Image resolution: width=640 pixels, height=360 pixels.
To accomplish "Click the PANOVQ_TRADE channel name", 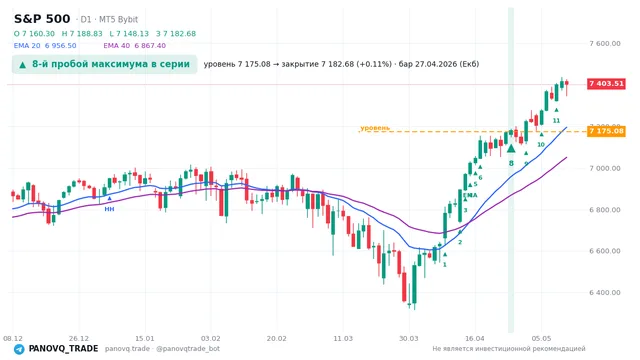I will point(63,349).
